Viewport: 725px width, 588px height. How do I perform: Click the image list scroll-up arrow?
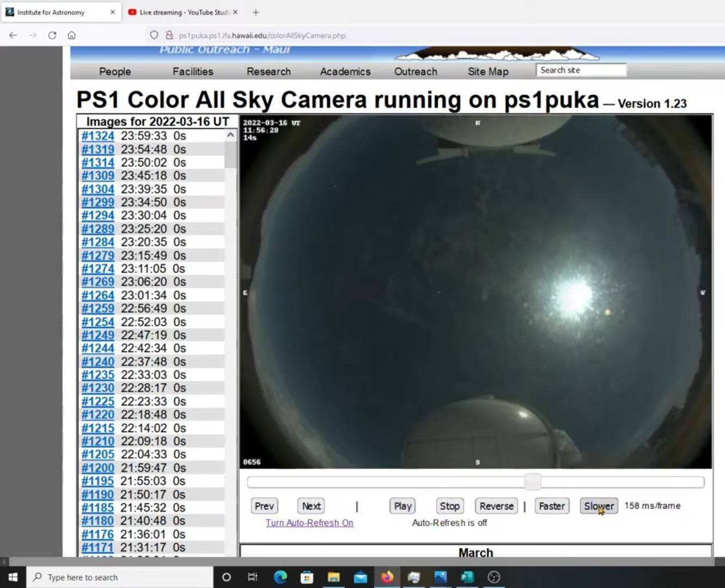click(x=230, y=135)
